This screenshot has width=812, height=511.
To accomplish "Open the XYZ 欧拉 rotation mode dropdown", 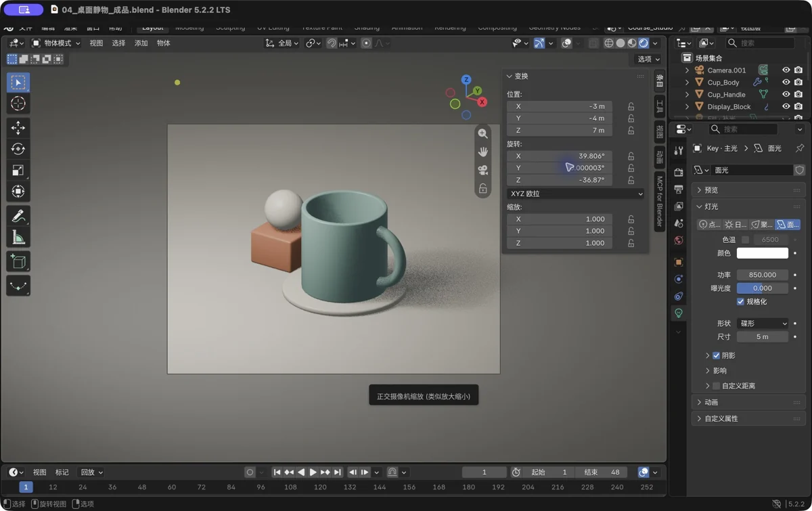I will pos(576,194).
